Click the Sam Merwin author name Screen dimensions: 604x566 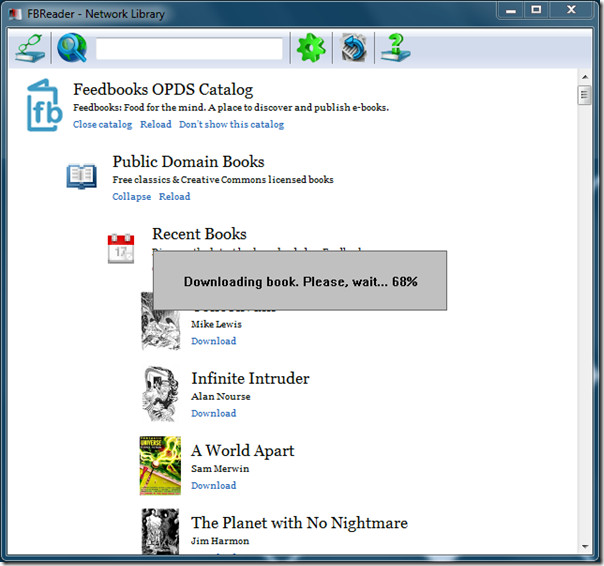point(220,469)
